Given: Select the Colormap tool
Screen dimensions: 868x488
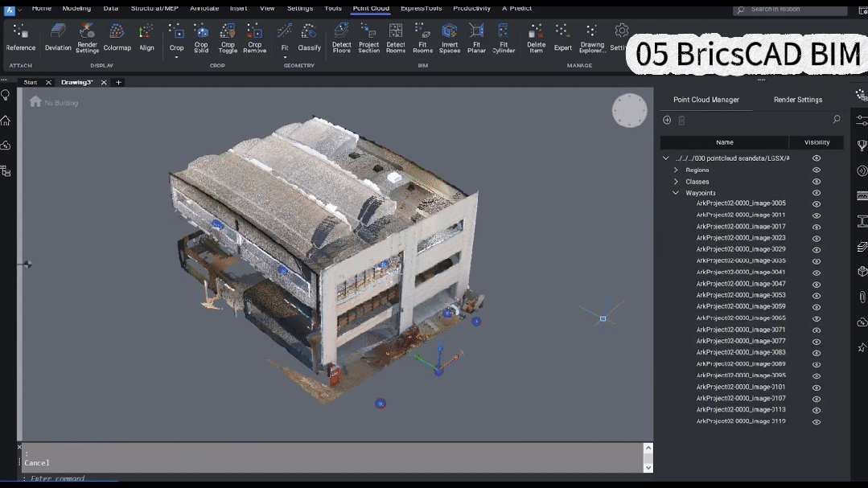Looking at the screenshot, I should pyautogui.click(x=117, y=38).
